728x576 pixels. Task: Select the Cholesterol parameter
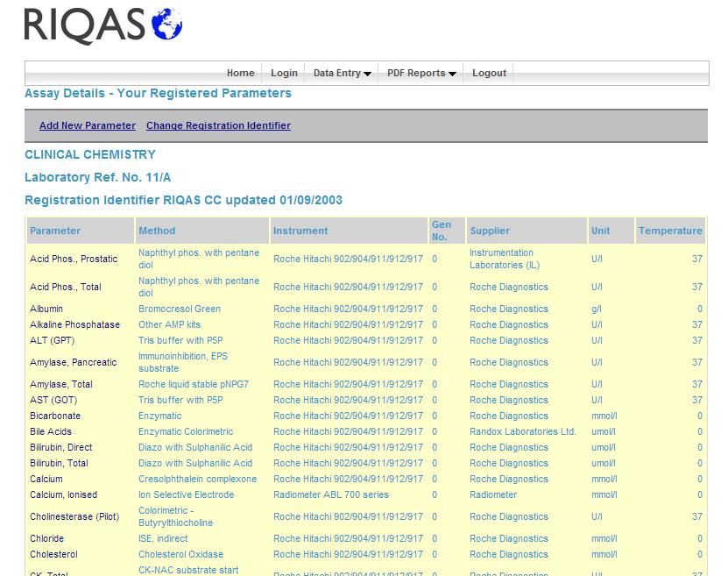pyautogui.click(x=53, y=555)
